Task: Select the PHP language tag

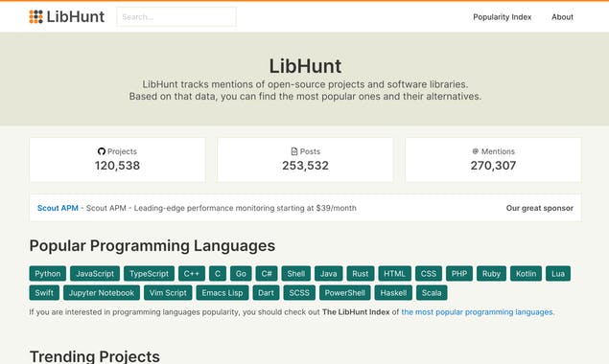Action: 459,274
